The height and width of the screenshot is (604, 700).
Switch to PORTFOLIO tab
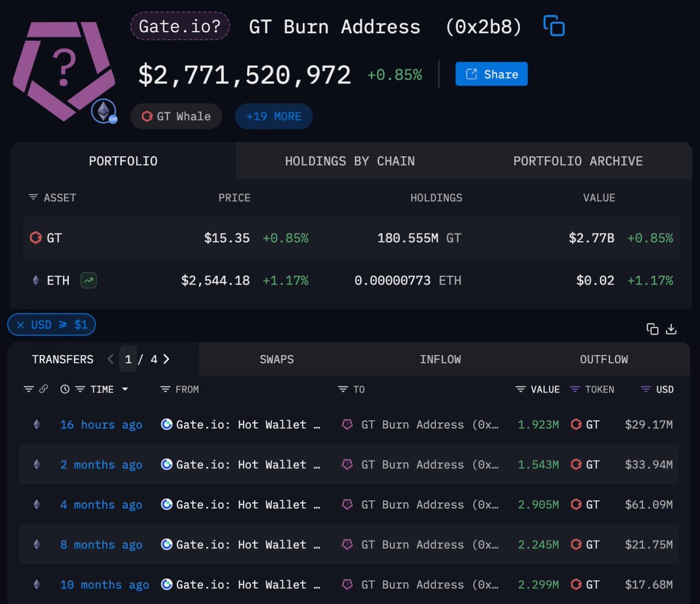123,161
